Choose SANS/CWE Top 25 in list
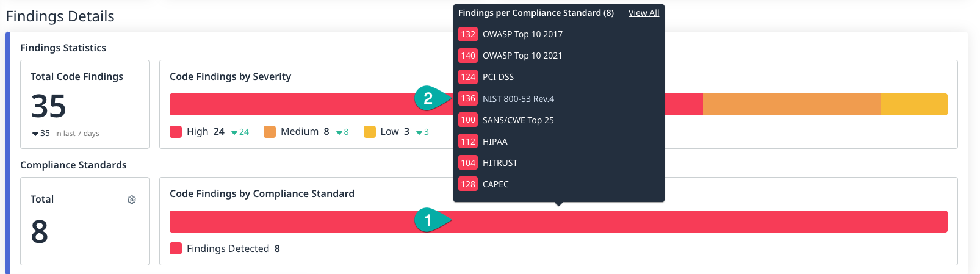The image size is (980, 274). [x=518, y=120]
